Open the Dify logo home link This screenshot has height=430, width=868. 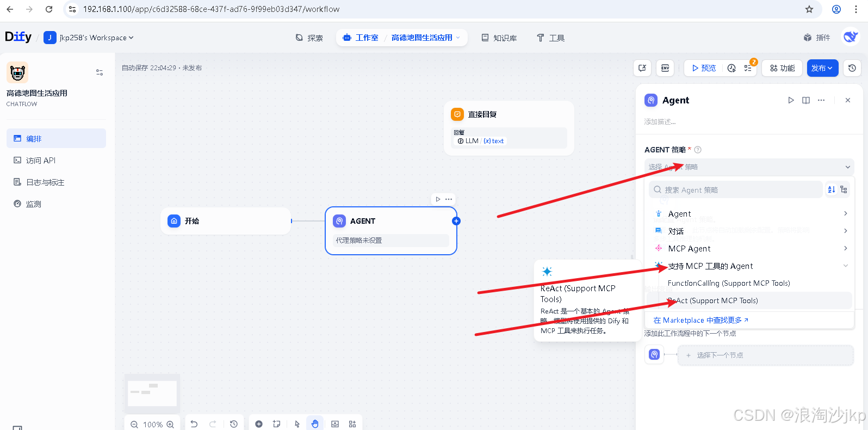pos(18,37)
